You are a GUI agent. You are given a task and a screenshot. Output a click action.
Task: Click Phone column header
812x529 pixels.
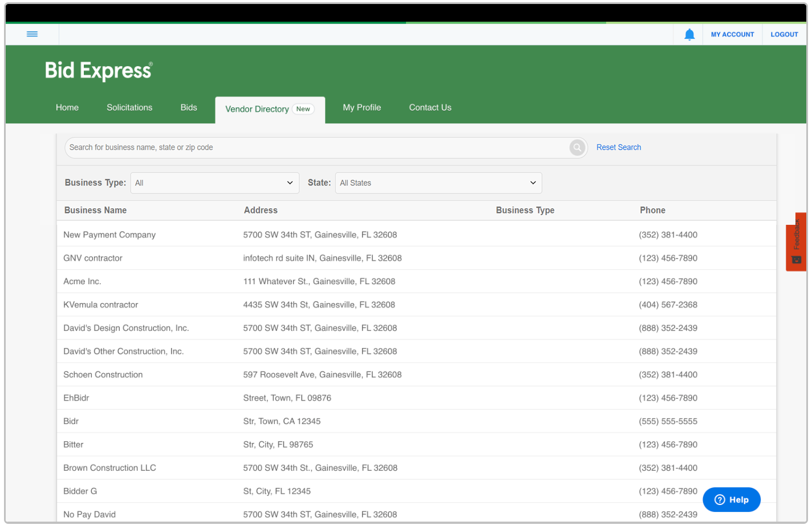click(x=652, y=210)
